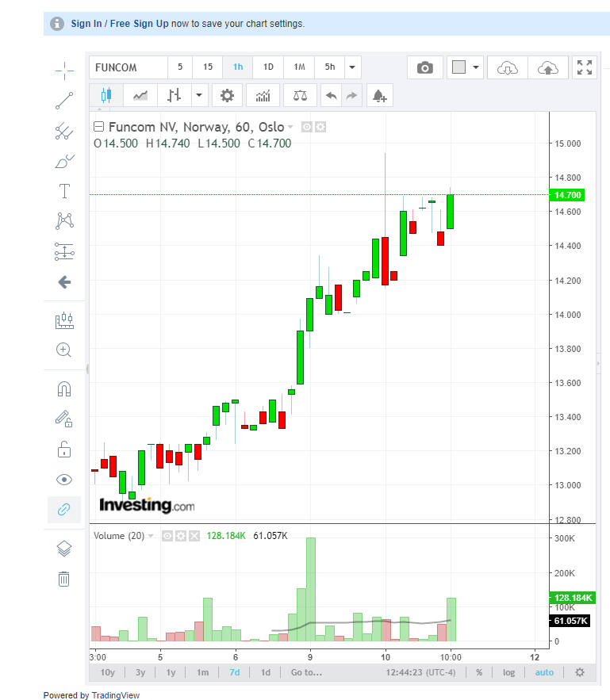Open chart properties gear icon
The width and height of the screenshot is (610, 700).
tap(228, 95)
